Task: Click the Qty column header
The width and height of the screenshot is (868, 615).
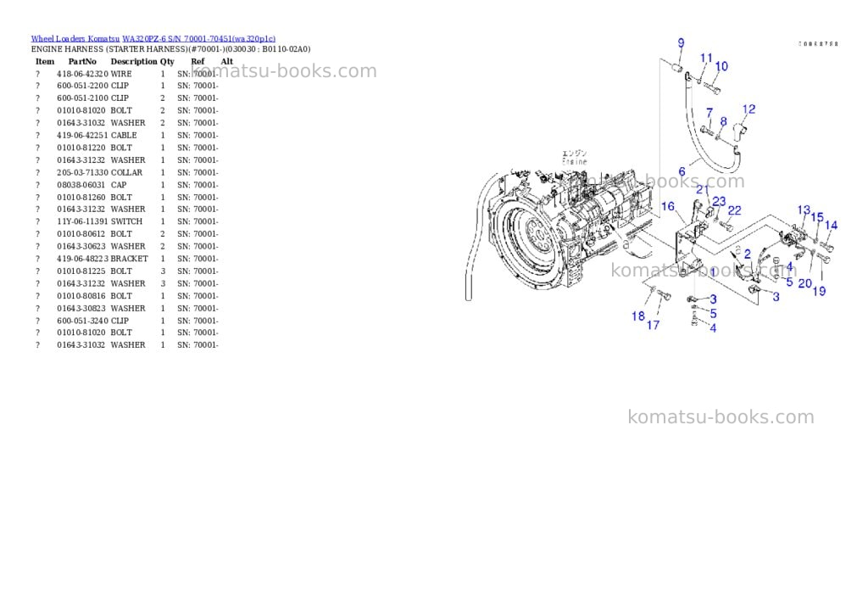Action: (x=167, y=61)
